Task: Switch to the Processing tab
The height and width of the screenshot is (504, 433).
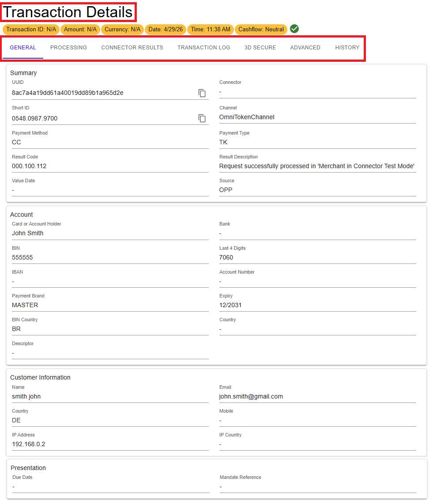Action: [68, 48]
